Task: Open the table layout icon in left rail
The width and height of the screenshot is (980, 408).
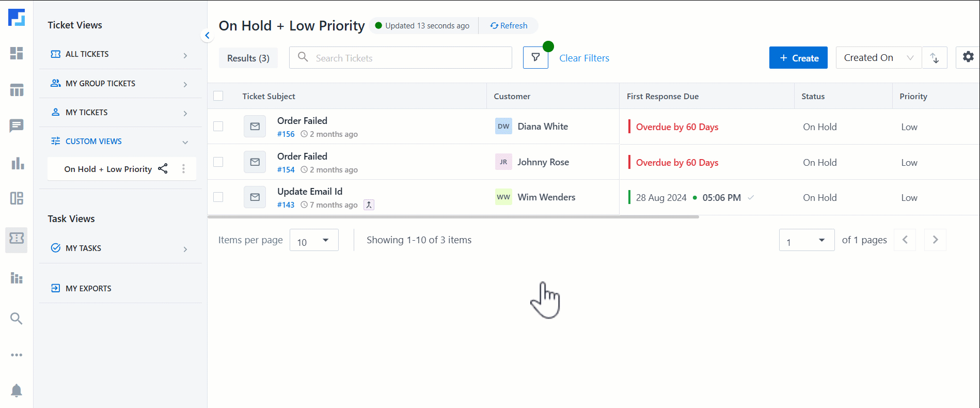Action: 17,90
